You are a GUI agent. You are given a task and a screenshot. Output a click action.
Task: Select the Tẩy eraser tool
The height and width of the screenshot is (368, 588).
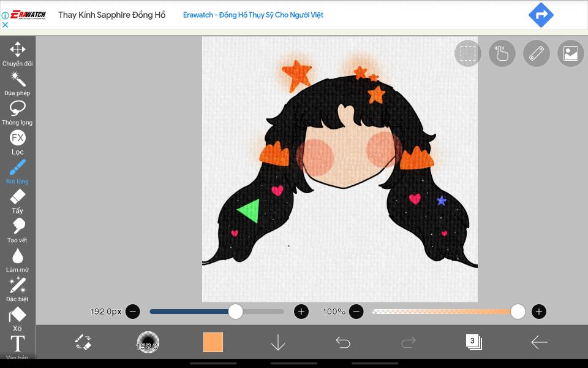point(17,201)
